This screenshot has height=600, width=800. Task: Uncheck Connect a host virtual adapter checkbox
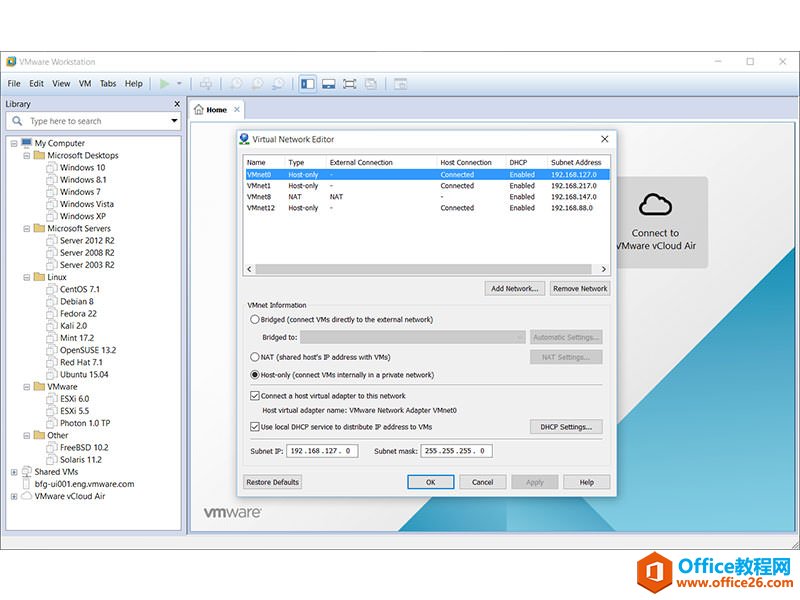[x=254, y=396]
